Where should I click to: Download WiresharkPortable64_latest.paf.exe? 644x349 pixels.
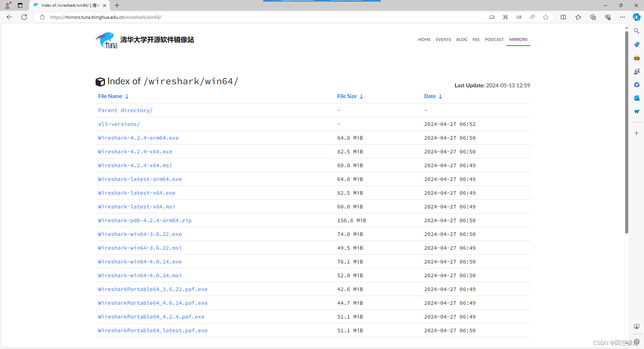coord(153,331)
